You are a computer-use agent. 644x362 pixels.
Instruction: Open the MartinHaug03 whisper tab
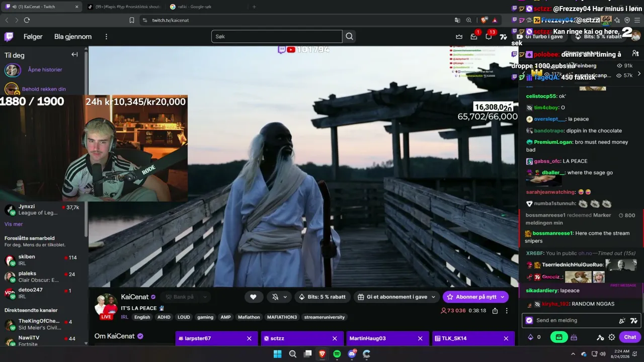(x=387, y=338)
